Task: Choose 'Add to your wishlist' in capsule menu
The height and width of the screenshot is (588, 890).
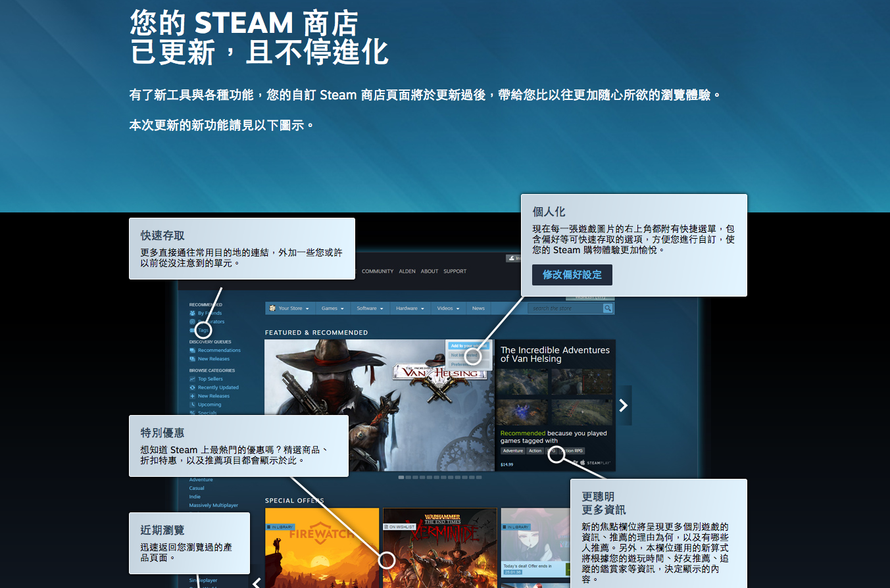Action: point(469,346)
